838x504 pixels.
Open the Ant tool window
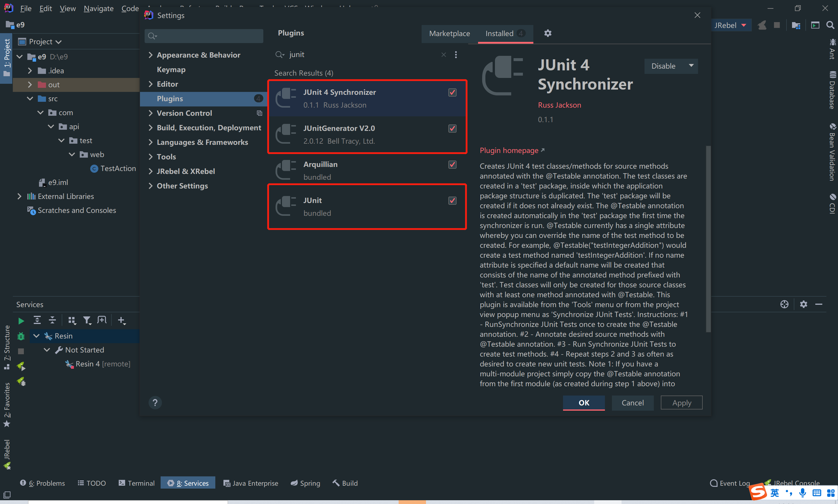832,49
